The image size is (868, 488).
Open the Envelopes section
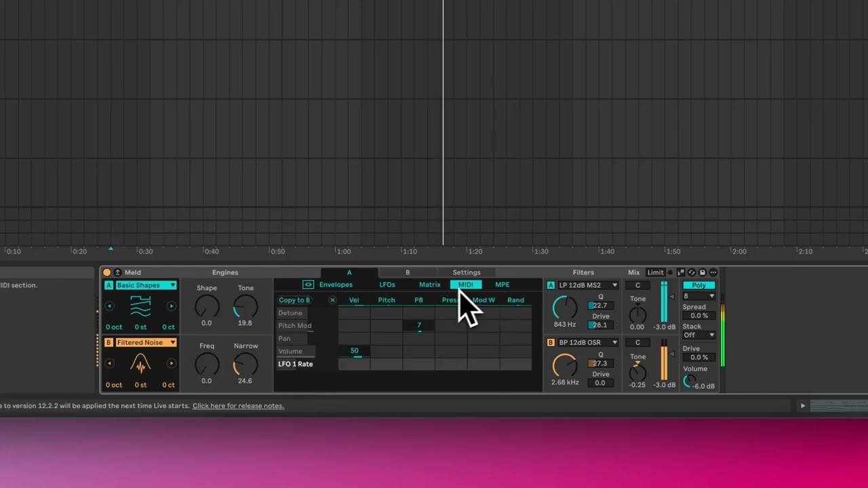[336, 285]
